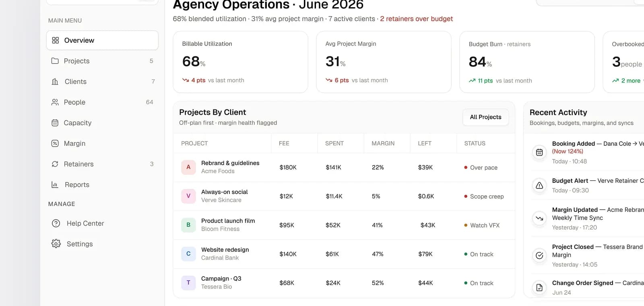644x306 pixels.
Task: Click the Overbooked up-trend arrow
Action: [615, 81]
